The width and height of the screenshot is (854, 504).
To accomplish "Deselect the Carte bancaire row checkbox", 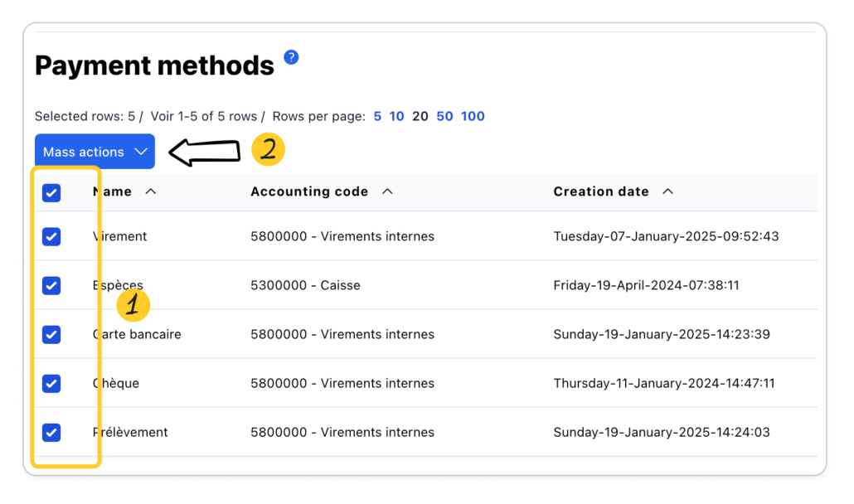I will pos(51,335).
